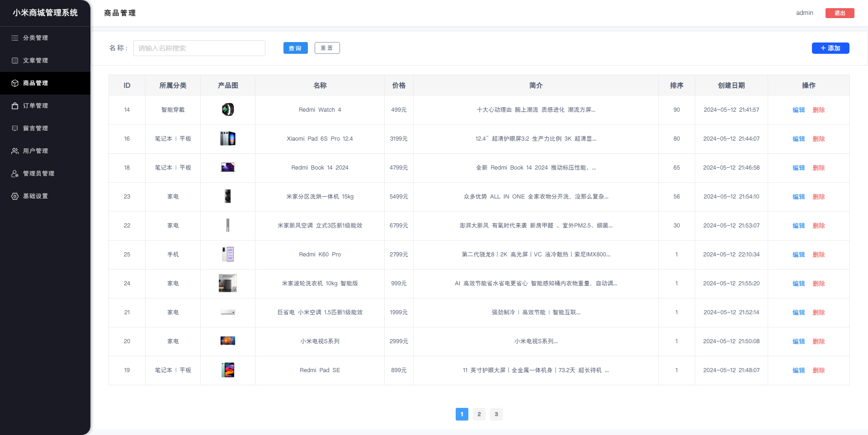The width and height of the screenshot is (868, 435).
Task: Click the 价格 column header
Action: coord(399,85)
